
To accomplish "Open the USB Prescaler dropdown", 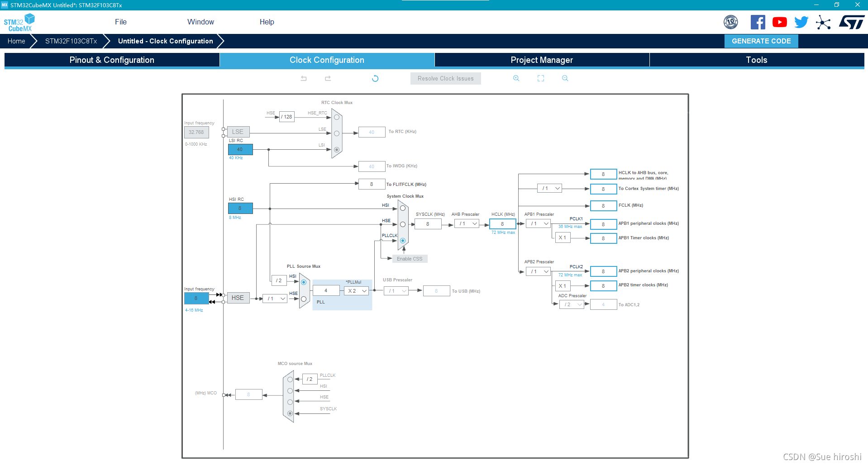I will 396,291.
